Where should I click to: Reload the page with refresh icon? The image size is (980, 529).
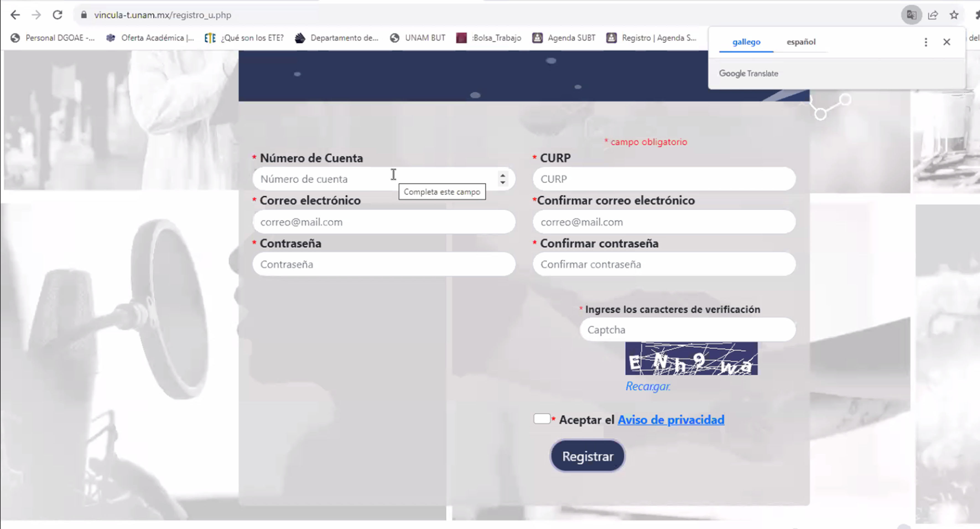58,15
